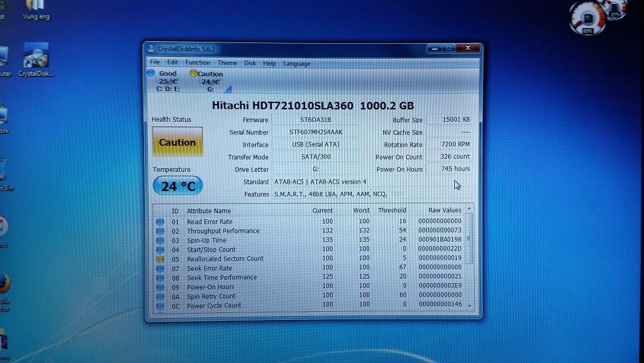Click the yellow Caution health status button
644x363 pixels.
tap(177, 142)
